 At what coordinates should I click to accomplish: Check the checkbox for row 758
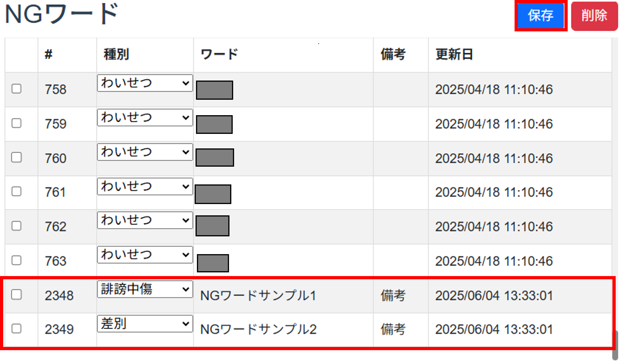(x=16, y=89)
